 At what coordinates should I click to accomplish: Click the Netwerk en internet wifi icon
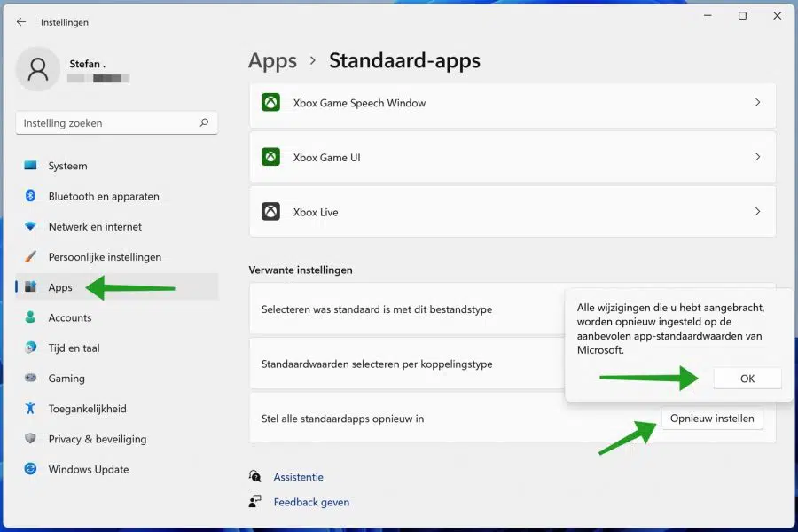tap(30, 226)
